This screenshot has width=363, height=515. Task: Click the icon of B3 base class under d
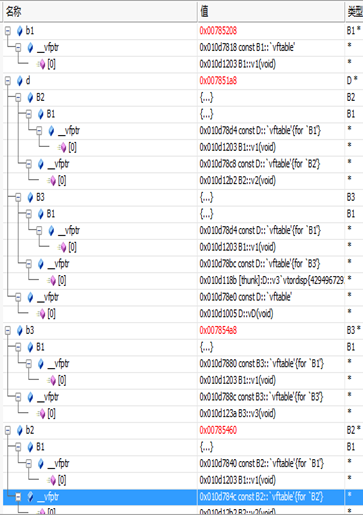coord(30,197)
